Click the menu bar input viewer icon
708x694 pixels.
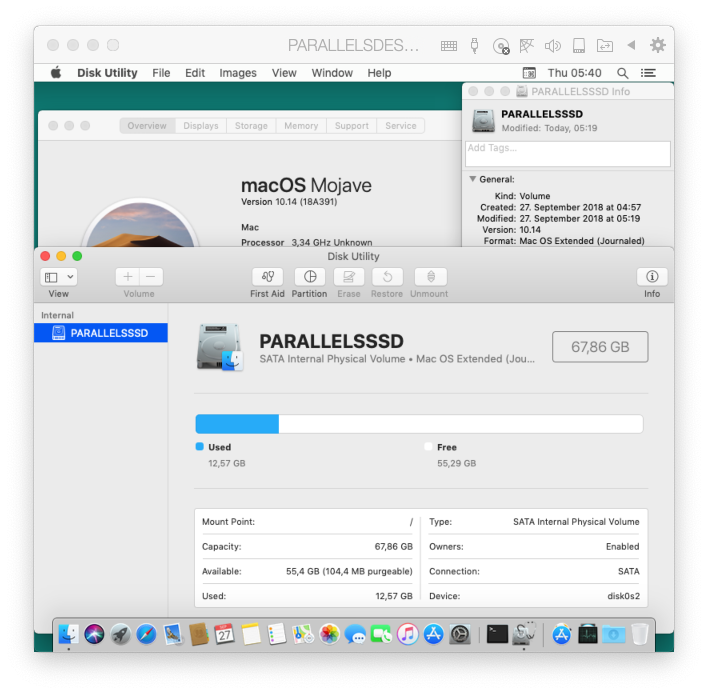529,73
